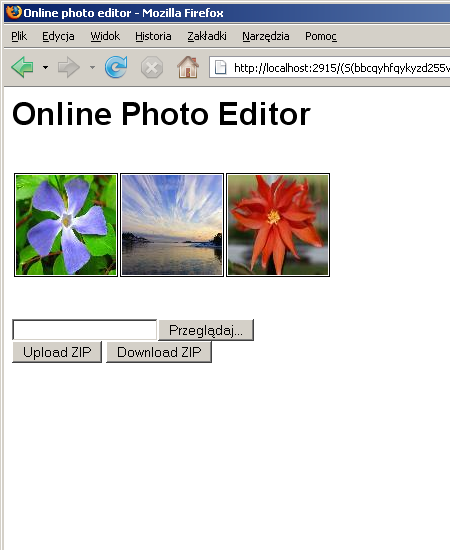
Task: Select the purple flower thumbnail
Action: [66, 225]
